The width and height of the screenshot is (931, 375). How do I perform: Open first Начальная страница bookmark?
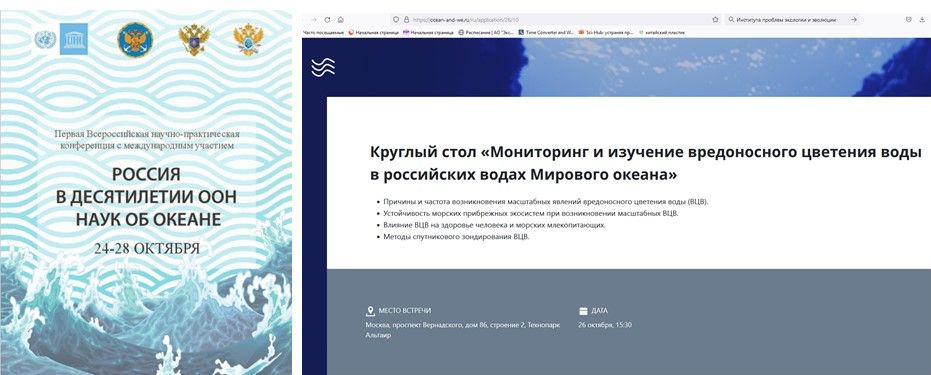(x=373, y=32)
